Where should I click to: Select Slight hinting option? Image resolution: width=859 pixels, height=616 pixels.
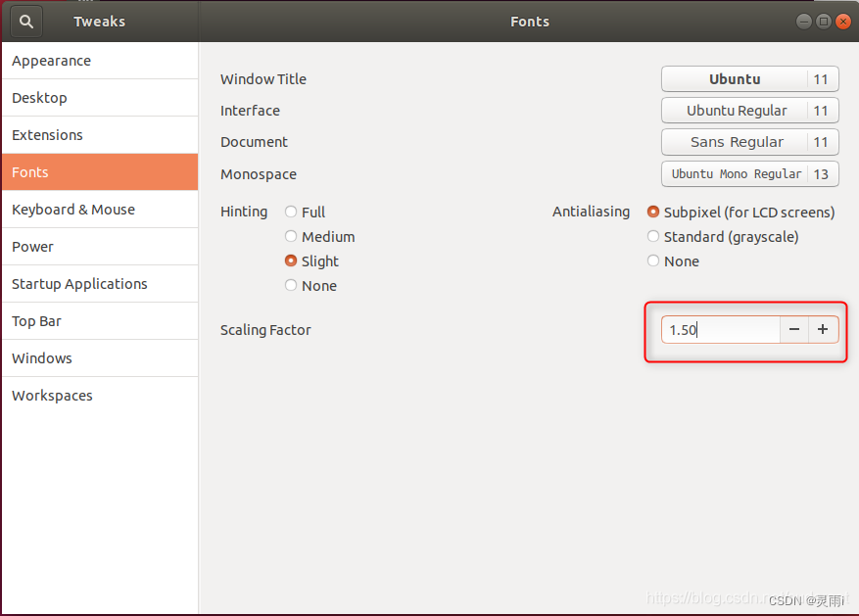311,261
